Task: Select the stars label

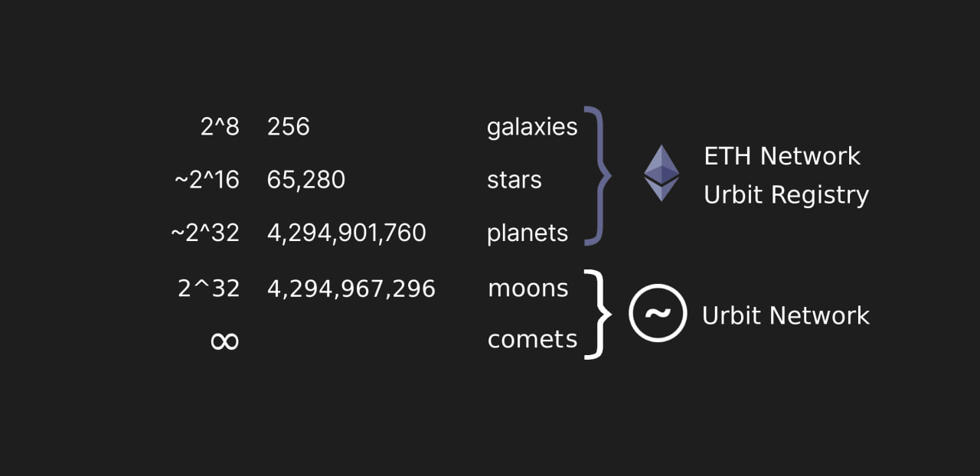Action: pyautogui.click(x=514, y=180)
